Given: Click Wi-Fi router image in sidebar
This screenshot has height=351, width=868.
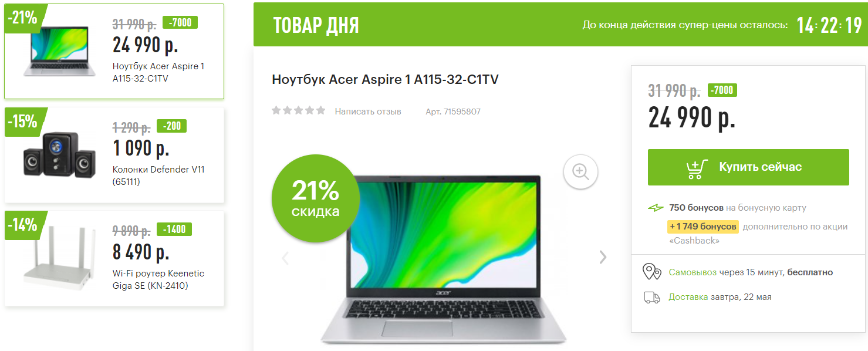Looking at the screenshot, I should coord(57,260).
